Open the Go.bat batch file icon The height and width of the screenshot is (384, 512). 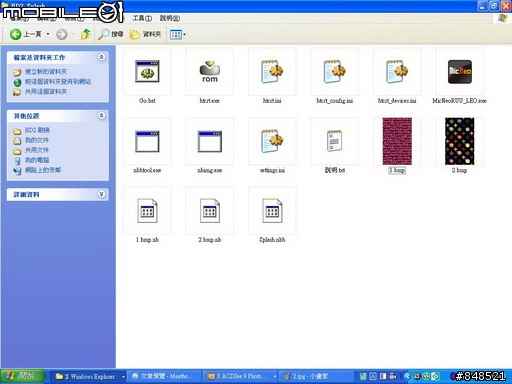[147, 71]
